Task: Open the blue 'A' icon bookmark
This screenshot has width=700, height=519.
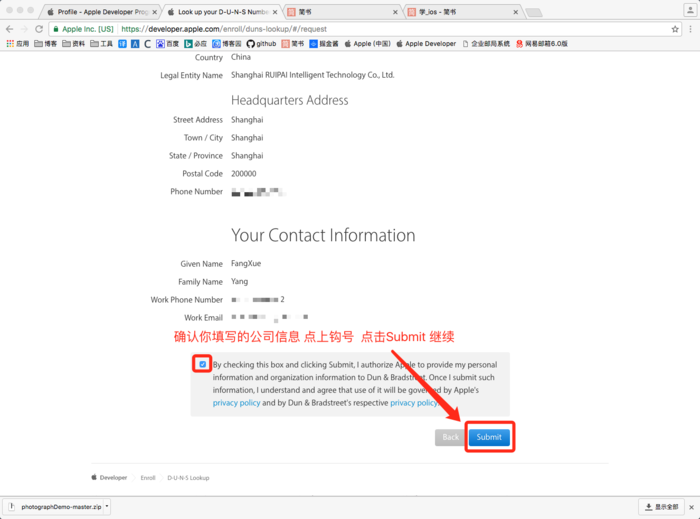Action: pos(135,43)
